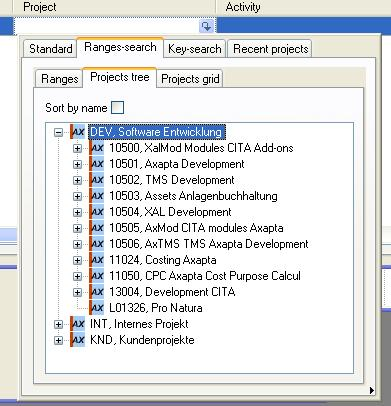Click AX icon beside 13004 Development CITA
Viewport: 391px width, 406px height.
pyautogui.click(x=97, y=292)
